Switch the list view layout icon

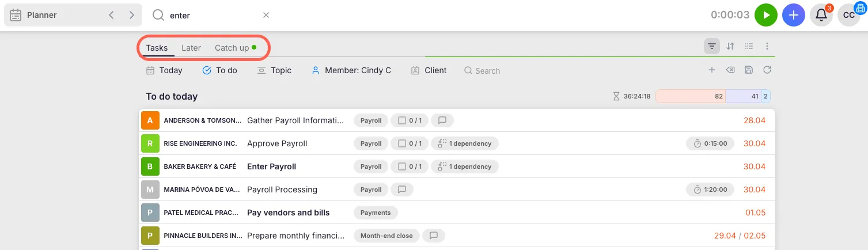[749, 46]
